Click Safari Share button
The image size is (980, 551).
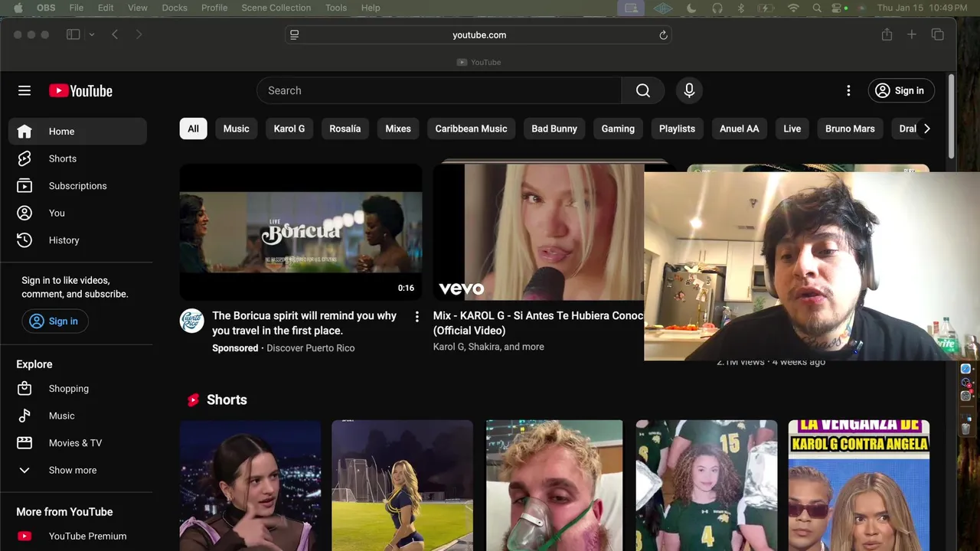[887, 34]
